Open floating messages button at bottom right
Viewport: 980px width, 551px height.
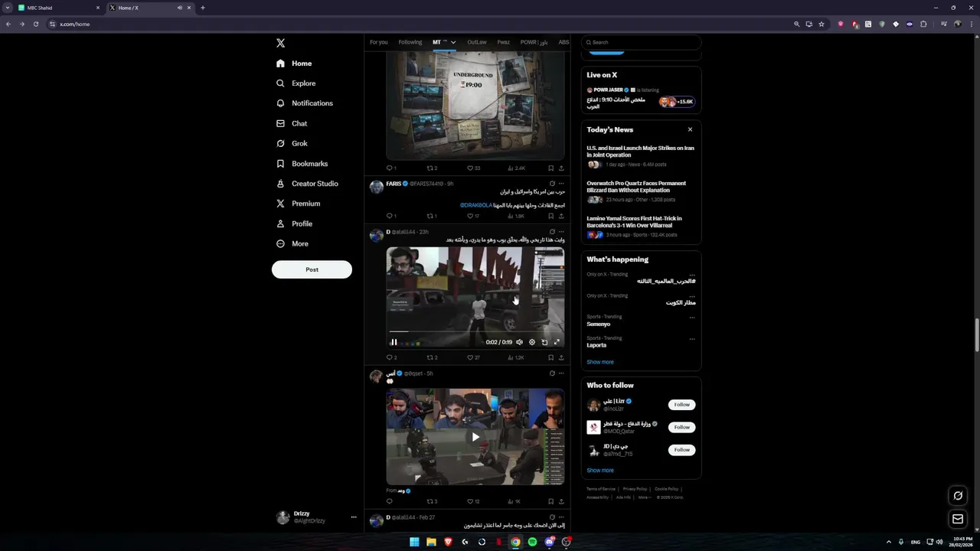[x=958, y=519]
